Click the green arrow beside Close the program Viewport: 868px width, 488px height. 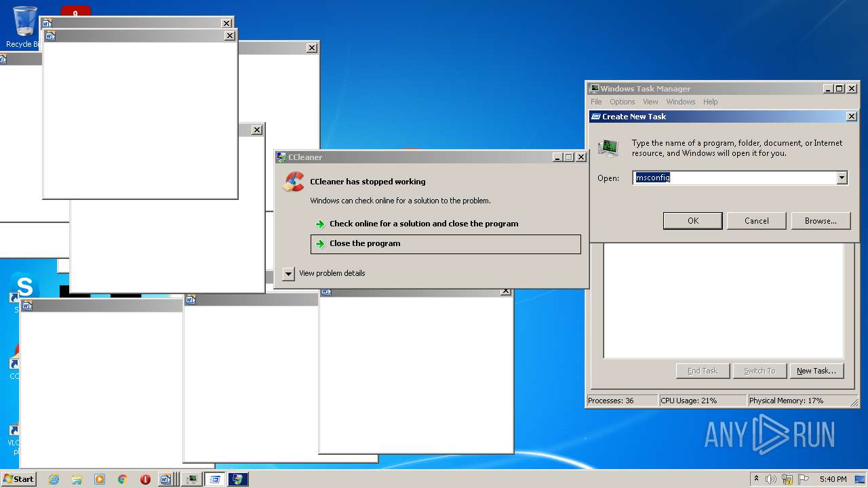click(x=320, y=244)
